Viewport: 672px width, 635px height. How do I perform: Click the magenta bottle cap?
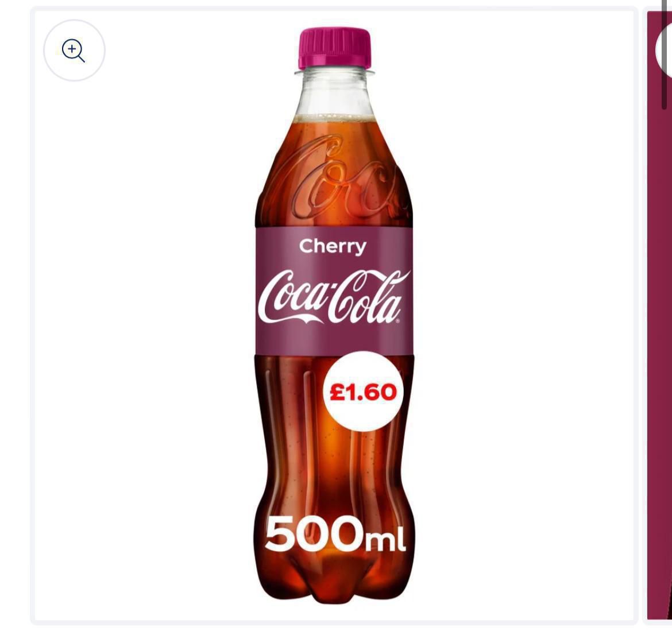coord(335,48)
